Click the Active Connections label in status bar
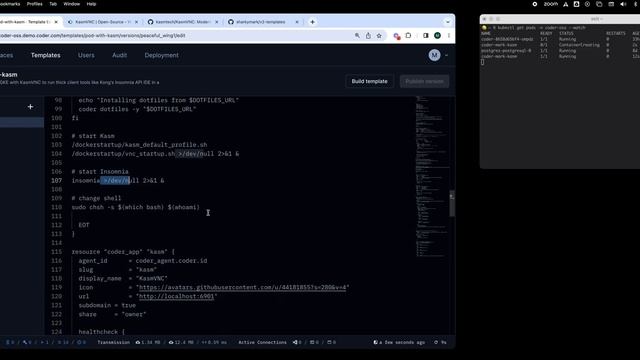The height and width of the screenshot is (360, 640). coord(262,342)
